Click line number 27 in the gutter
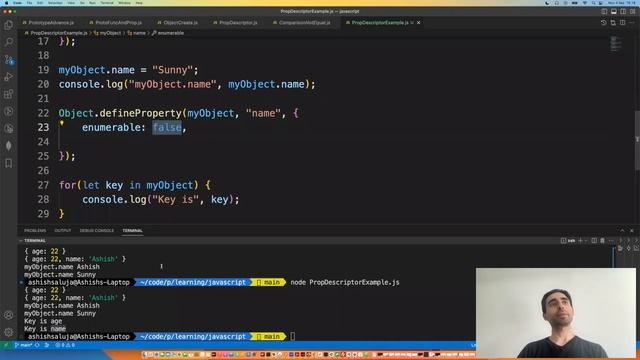This screenshot has height=360, width=640. pos(43,185)
